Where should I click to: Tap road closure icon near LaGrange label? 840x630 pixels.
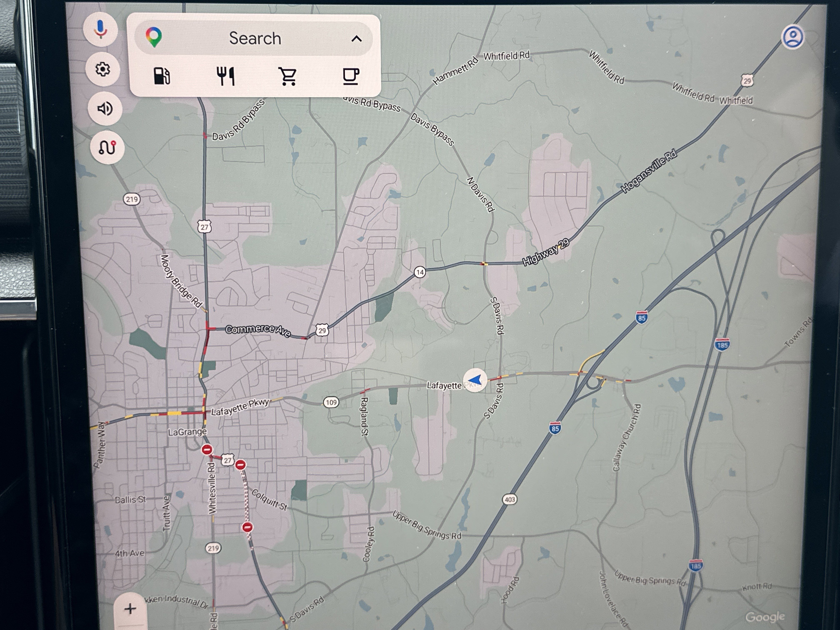tap(207, 450)
